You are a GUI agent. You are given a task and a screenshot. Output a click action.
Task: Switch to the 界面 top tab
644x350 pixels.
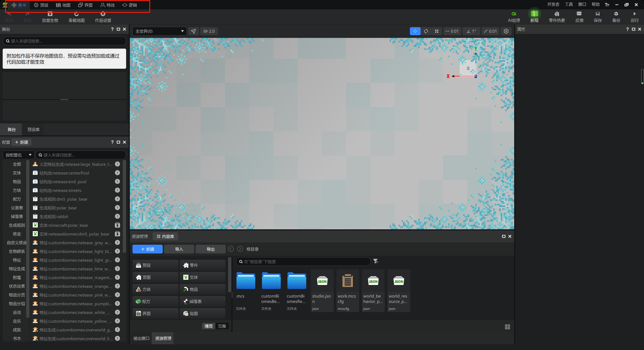click(85, 5)
